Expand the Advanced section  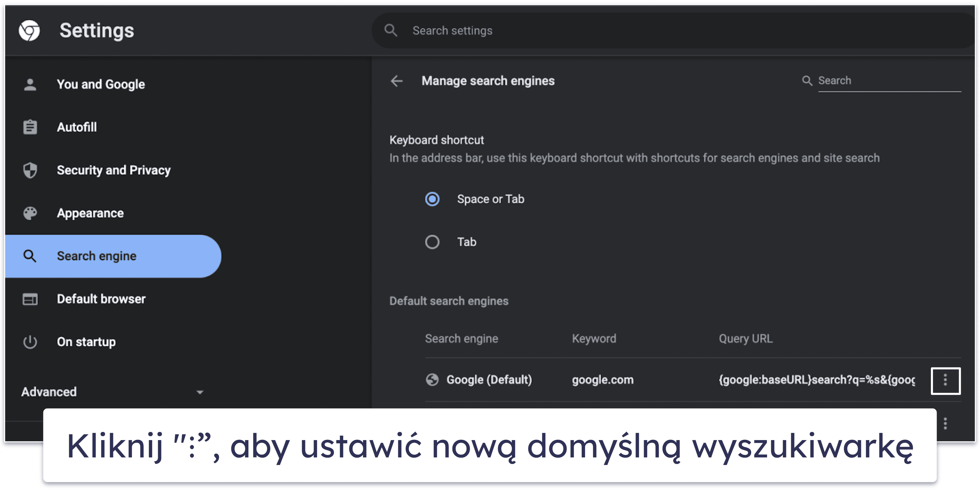pyautogui.click(x=113, y=392)
